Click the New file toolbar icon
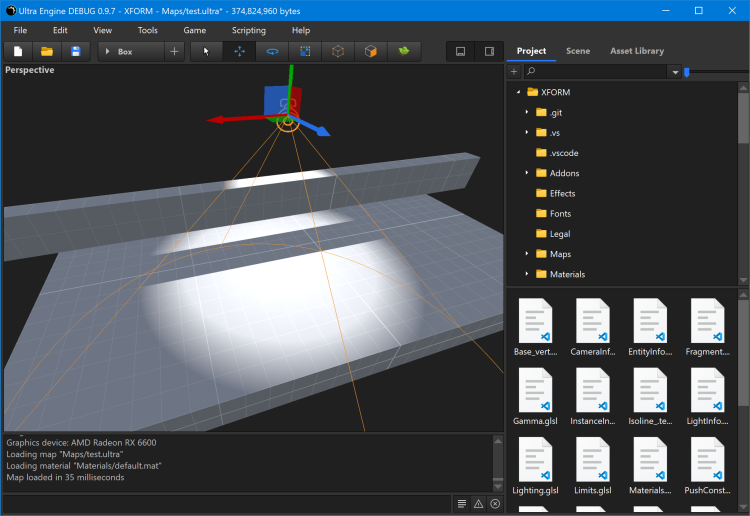This screenshot has height=516, width=750. (19, 51)
